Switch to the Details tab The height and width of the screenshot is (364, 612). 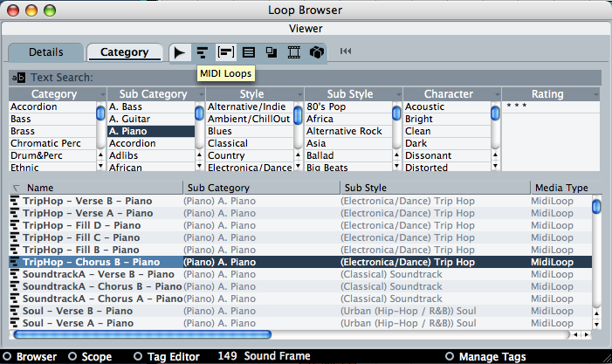pyautogui.click(x=46, y=52)
